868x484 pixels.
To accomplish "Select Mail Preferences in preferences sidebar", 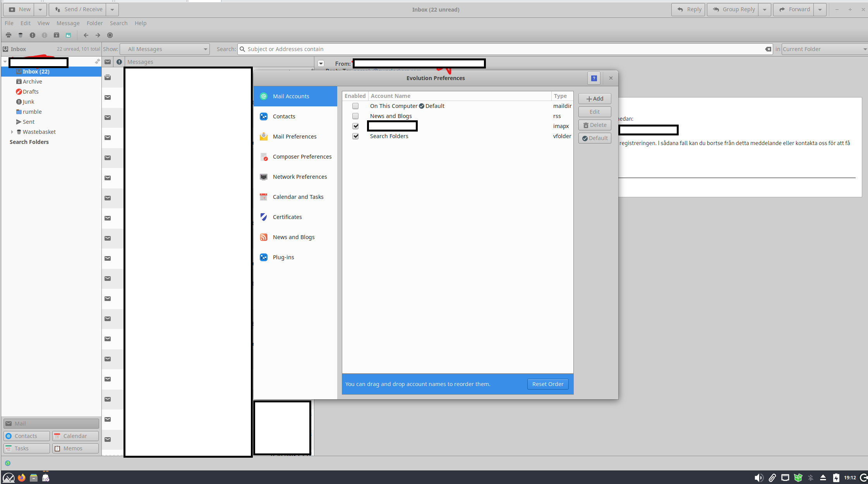I will [x=295, y=137].
